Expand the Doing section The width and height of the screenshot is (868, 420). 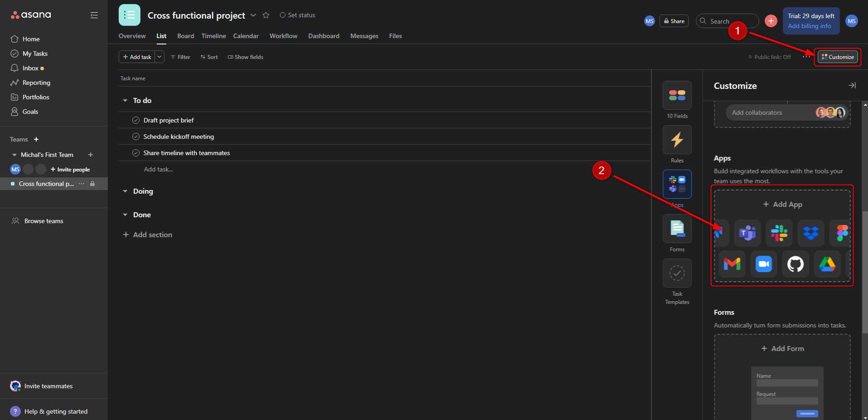pyautogui.click(x=125, y=191)
